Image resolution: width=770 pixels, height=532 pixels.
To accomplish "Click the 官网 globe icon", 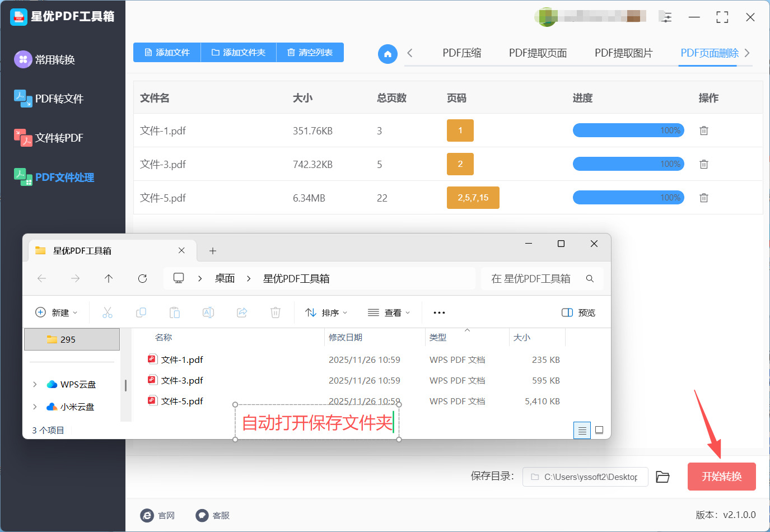I will [147, 515].
